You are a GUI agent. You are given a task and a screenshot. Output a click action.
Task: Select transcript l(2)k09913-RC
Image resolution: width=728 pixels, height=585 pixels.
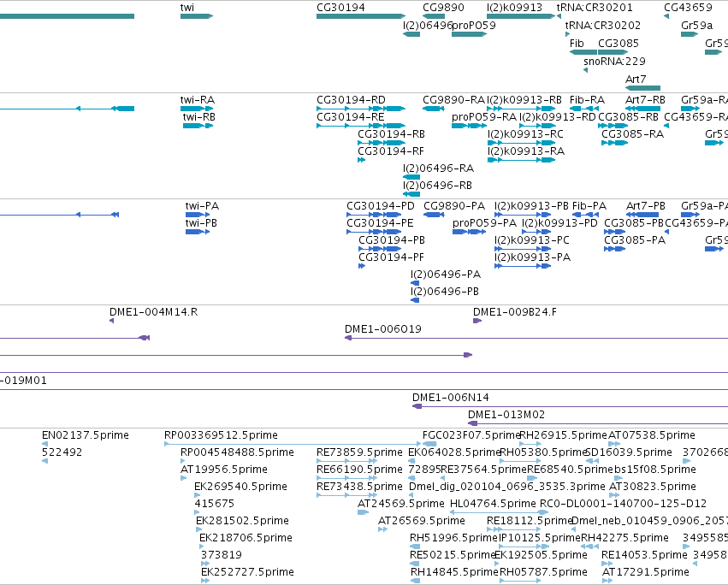pos(525,134)
